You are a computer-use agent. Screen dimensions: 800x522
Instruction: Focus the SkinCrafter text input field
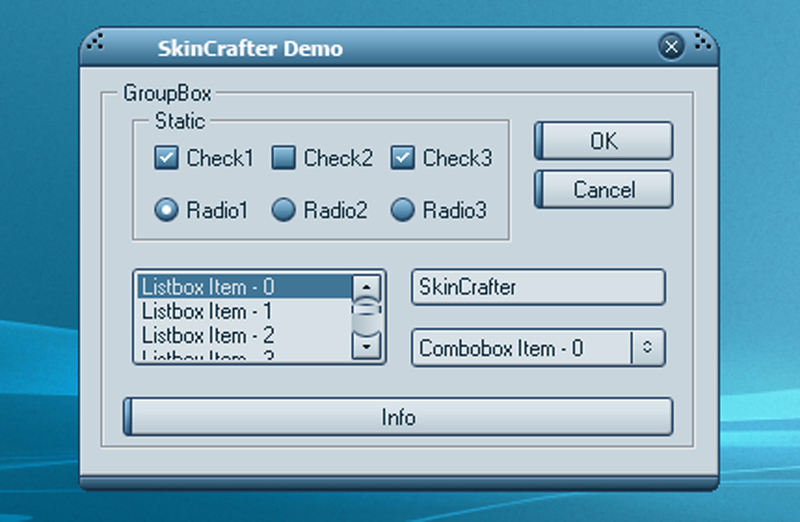538,287
